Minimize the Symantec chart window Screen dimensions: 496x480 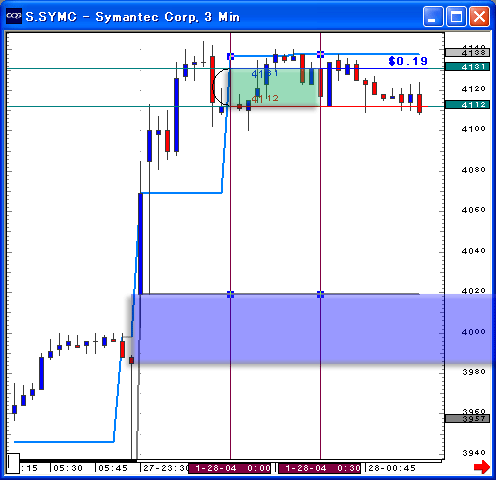[x=433, y=16]
